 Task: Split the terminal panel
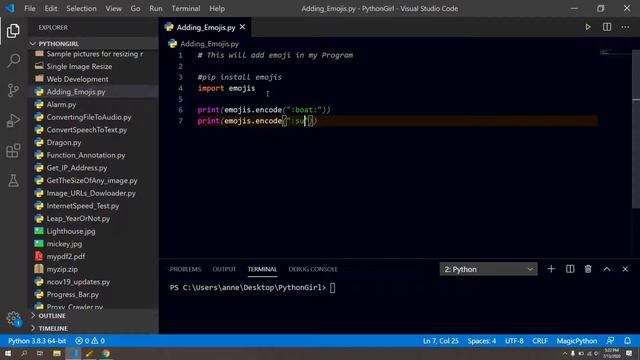click(x=570, y=269)
